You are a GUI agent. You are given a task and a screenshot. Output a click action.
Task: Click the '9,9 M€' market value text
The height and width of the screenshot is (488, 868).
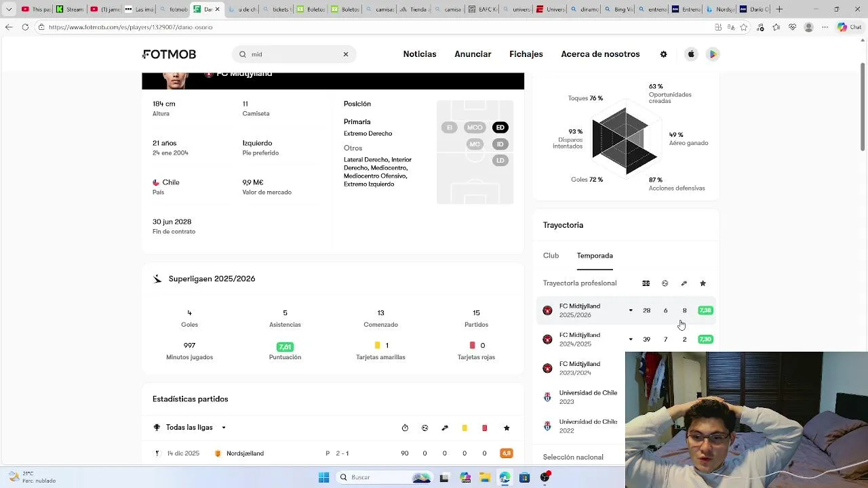(253, 182)
